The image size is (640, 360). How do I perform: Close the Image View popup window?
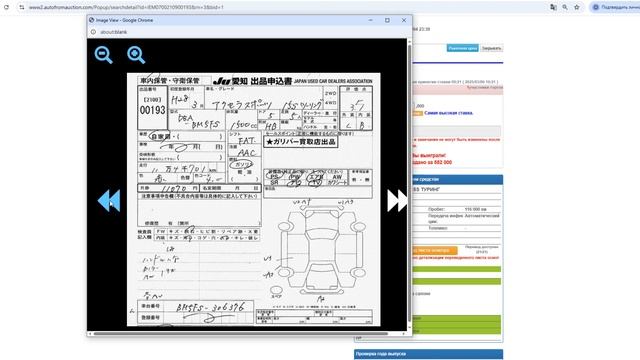point(404,20)
